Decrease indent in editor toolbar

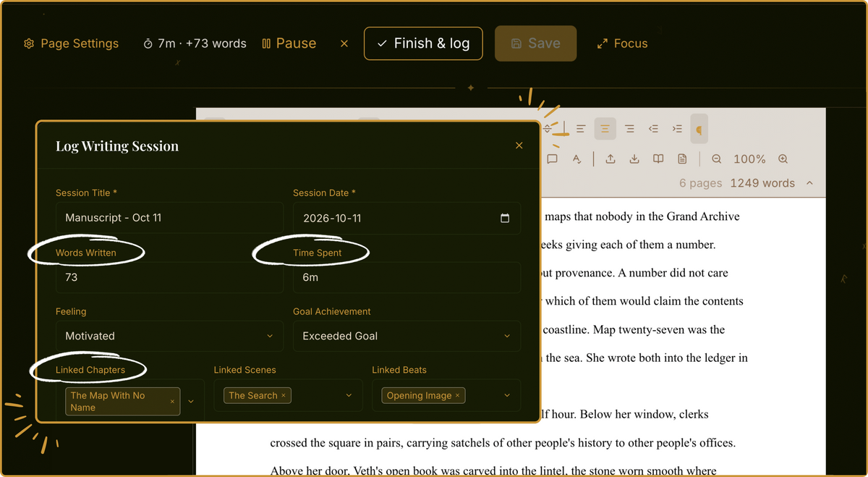point(653,129)
